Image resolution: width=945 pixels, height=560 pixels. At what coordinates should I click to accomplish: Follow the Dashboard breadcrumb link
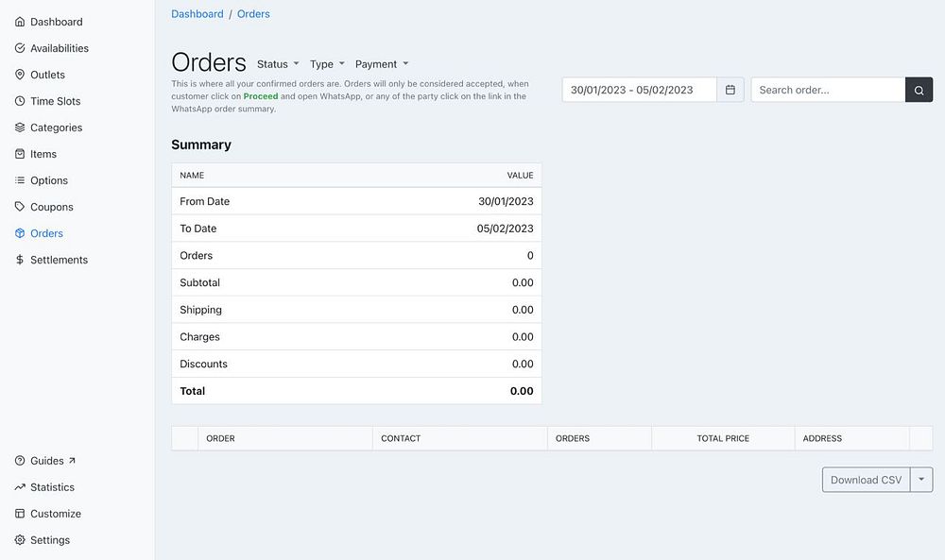tap(198, 14)
